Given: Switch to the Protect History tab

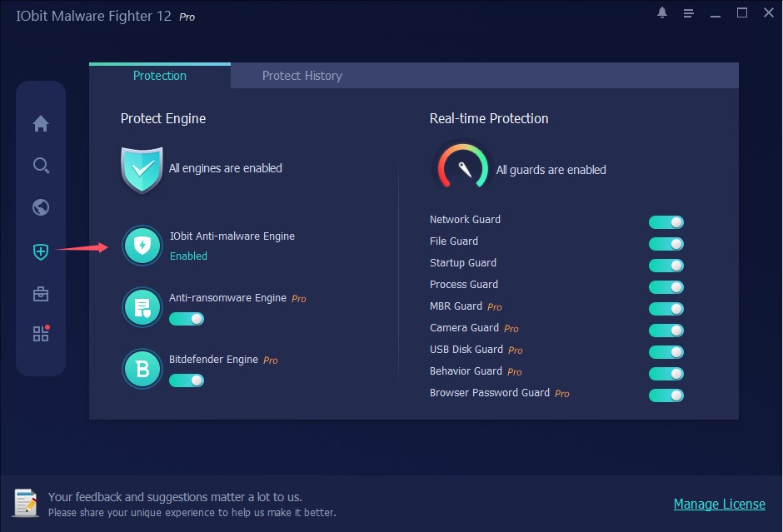Looking at the screenshot, I should coord(302,76).
